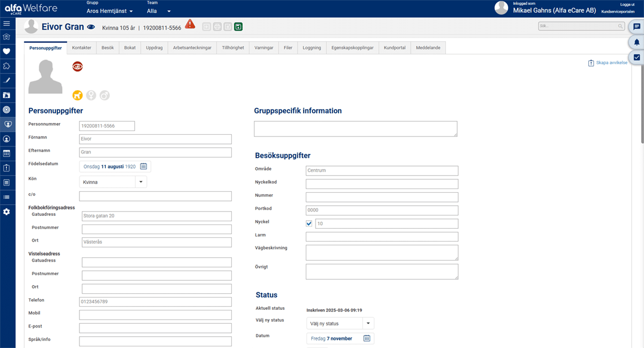644x348 pixels.
Task: Select the heart icon in the left sidebar
Action: click(x=8, y=52)
